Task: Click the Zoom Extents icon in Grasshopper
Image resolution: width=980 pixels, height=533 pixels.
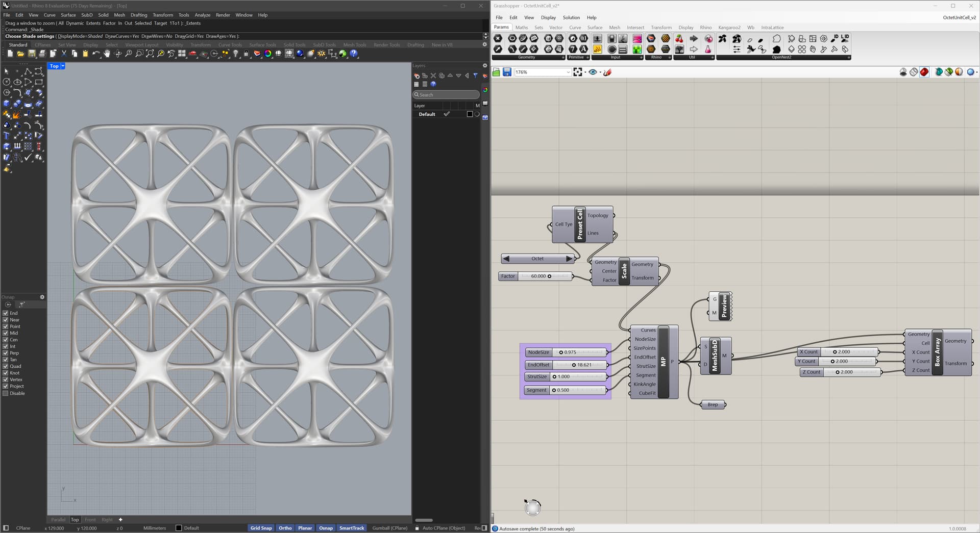Action: [578, 72]
